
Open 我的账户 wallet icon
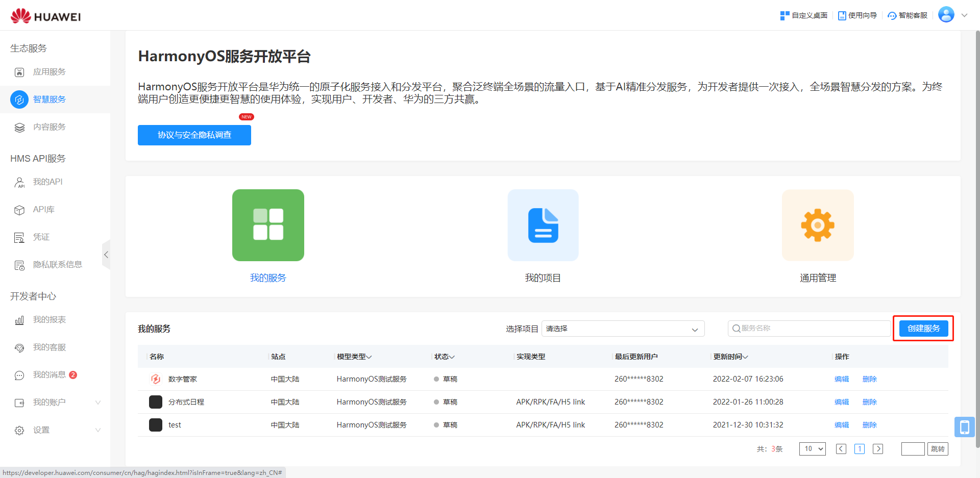coord(19,402)
